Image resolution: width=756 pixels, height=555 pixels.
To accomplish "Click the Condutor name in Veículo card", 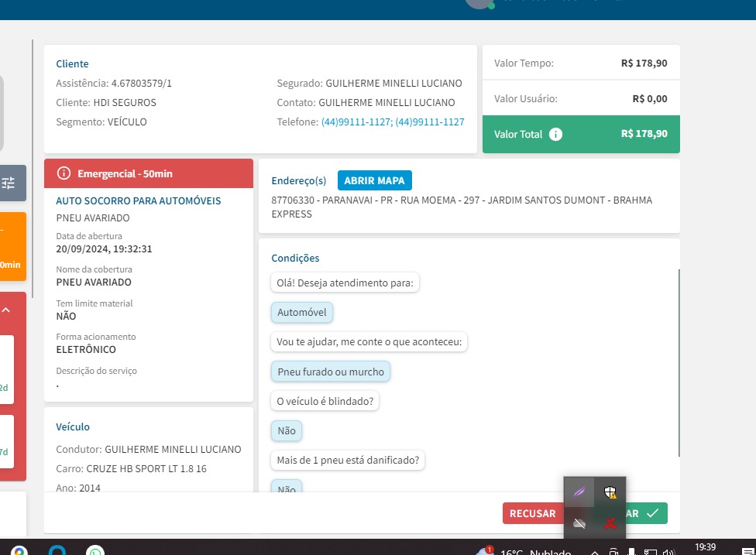I will 173,450.
